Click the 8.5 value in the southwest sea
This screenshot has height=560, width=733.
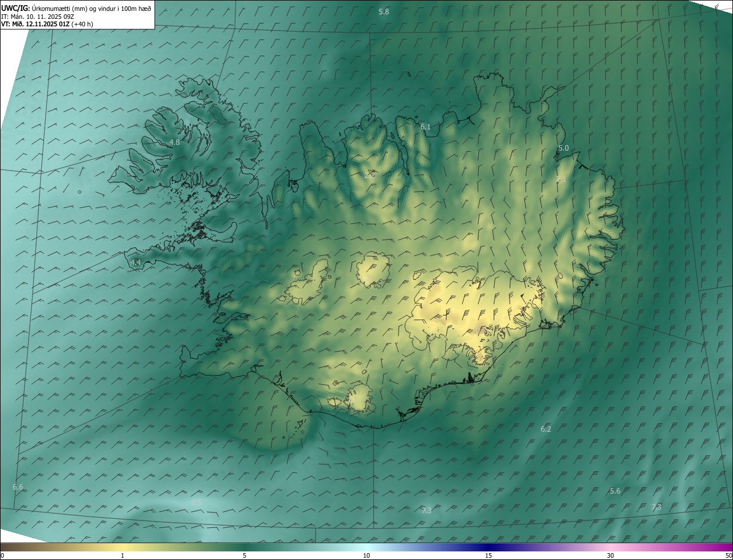point(196,502)
